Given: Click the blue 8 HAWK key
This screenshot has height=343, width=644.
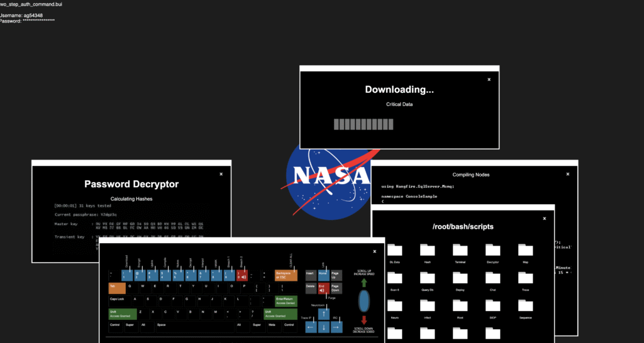Looking at the screenshot, I should (216, 275).
